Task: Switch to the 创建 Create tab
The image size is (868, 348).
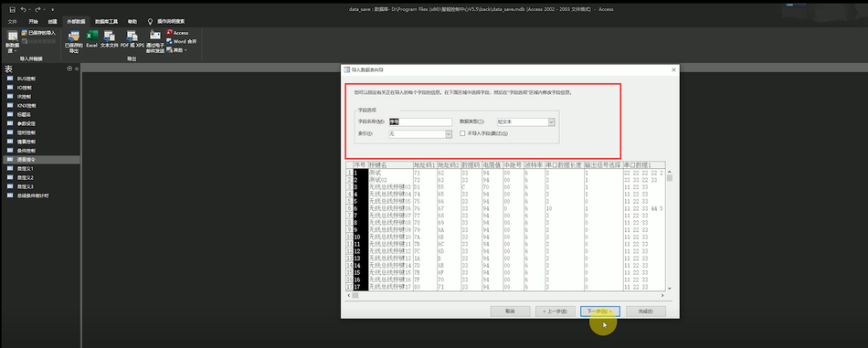Action: [x=52, y=22]
